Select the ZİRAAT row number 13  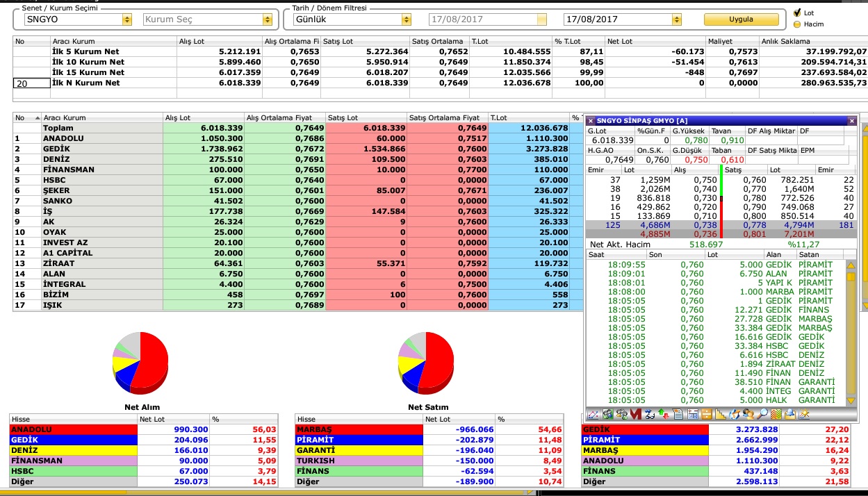click(298, 263)
